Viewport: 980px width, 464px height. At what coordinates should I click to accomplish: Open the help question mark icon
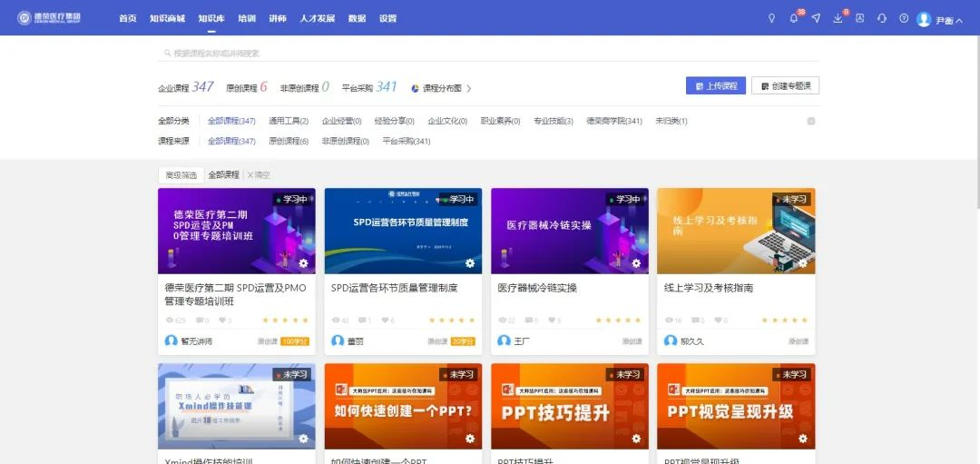click(903, 18)
